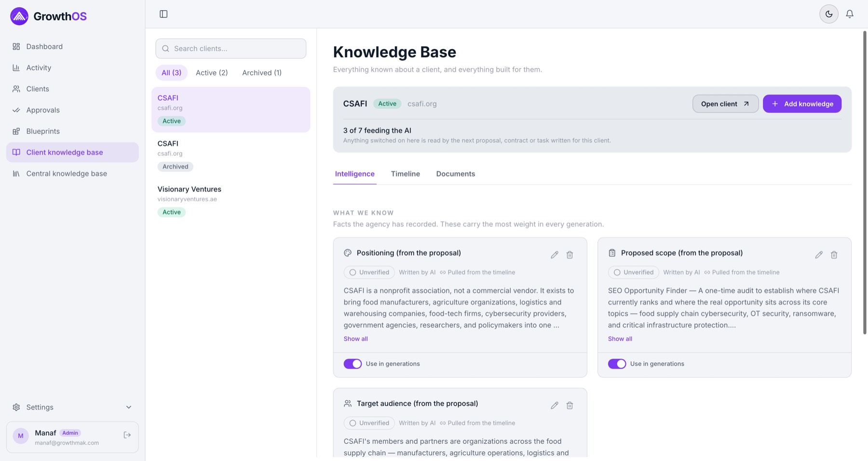Delete the Proposed scope card
The image size is (868, 461).
(834, 255)
